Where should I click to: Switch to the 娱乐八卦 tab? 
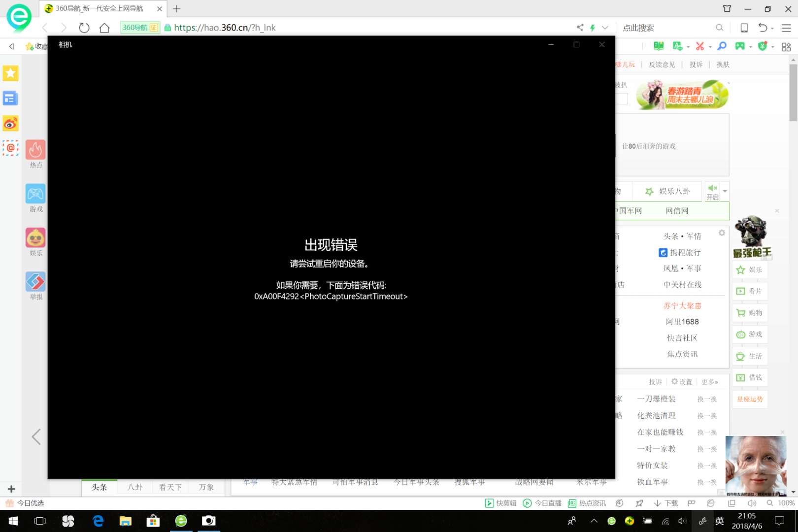click(x=667, y=191)
